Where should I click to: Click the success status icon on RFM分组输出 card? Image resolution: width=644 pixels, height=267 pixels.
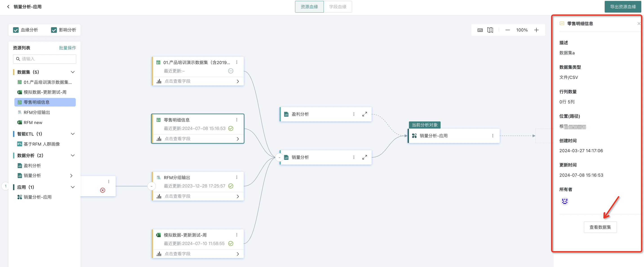(231, 186)
